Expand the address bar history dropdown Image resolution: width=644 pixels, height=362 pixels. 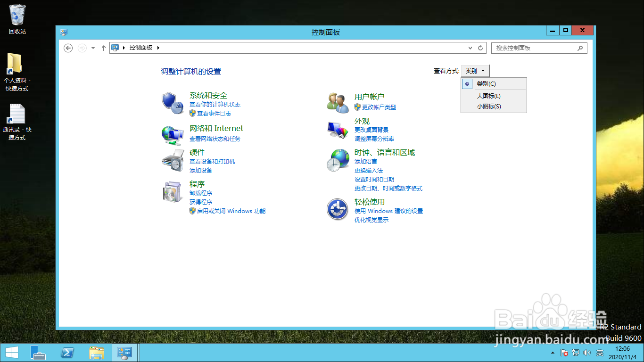(470, 48)
